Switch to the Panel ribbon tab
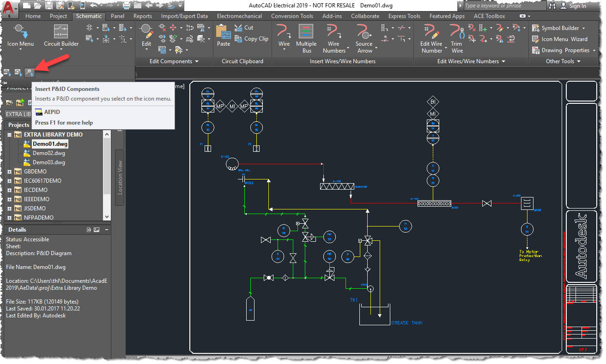This screenshot has width=606, height=364. click(117, 16)
